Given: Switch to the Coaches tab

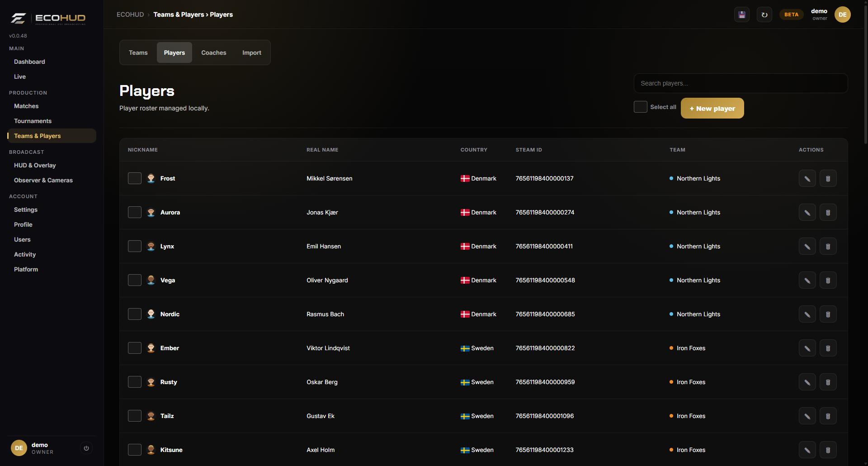Looking at the screenshot, I should [214, 52].
